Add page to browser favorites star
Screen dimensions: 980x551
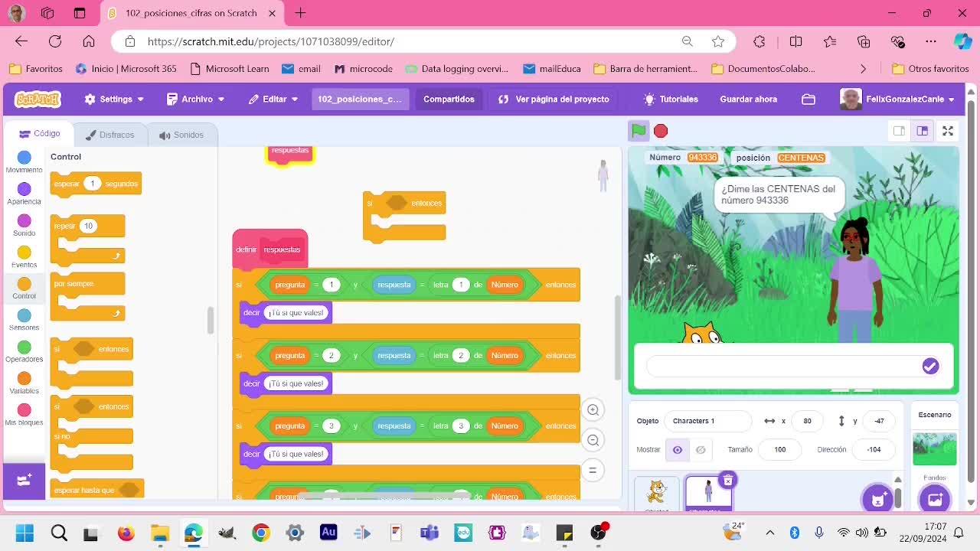point(717,41)
